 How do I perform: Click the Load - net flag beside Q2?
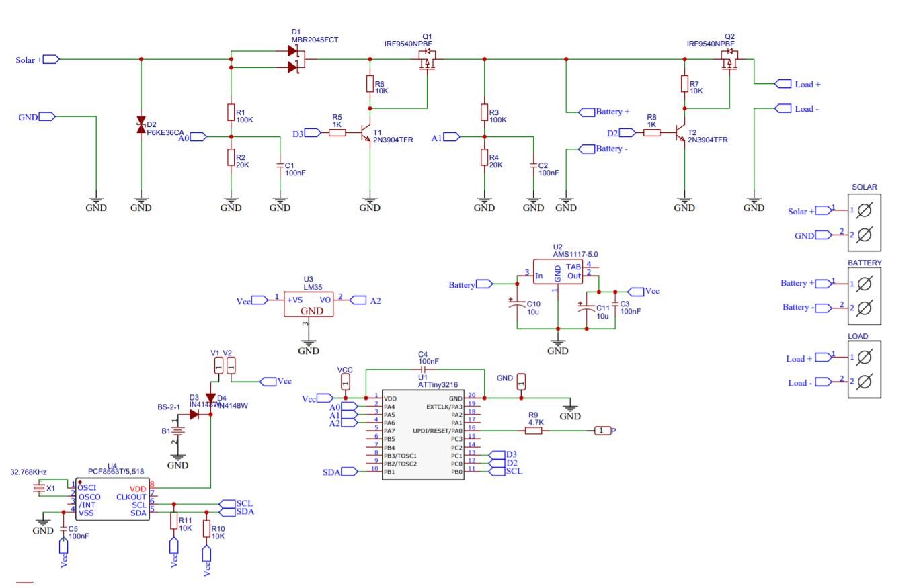[783, 108]
